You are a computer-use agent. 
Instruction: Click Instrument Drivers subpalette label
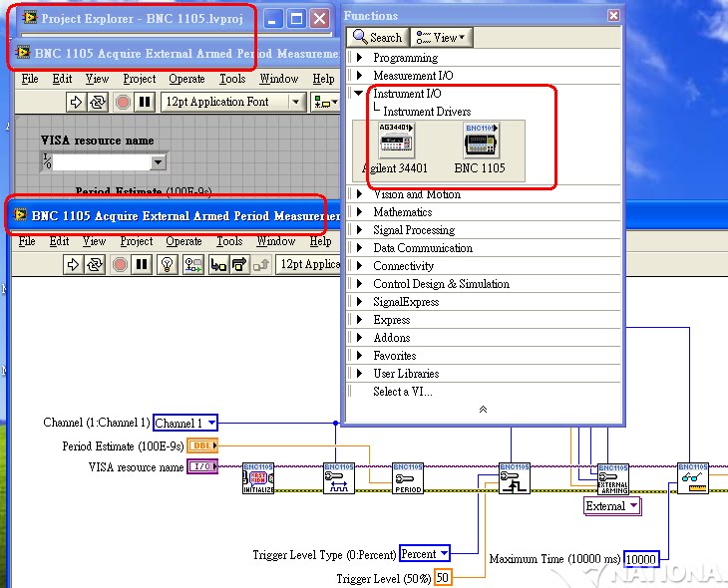pos(427,112)
